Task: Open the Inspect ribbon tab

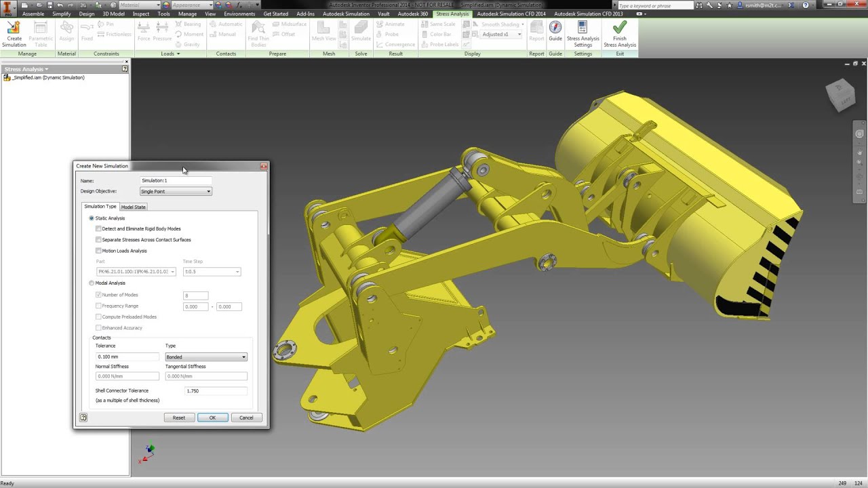Action: 141,14
